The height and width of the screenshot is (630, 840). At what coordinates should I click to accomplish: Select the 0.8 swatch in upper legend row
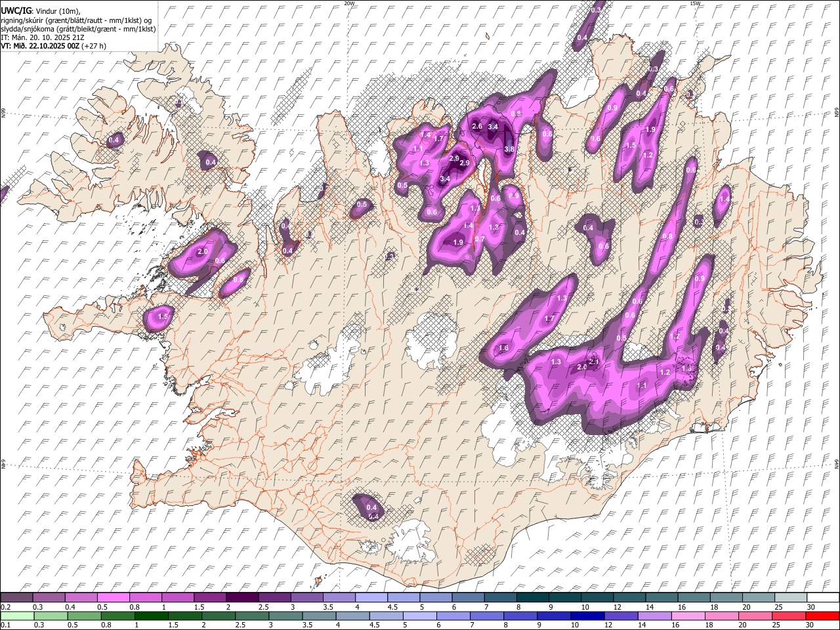coord(145,598)
